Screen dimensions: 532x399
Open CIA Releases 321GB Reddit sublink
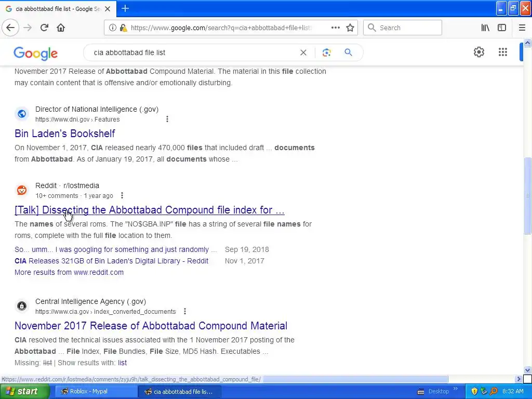[x=111, y=261]
